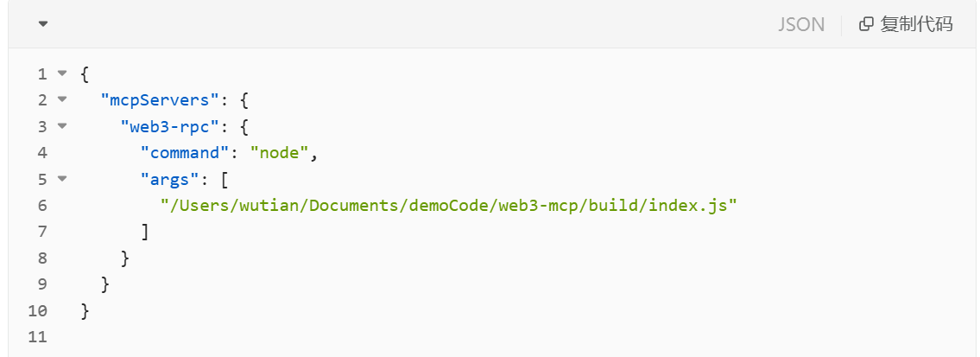
Task: Fold the web3-rpc object on line 3
Action: point(61,127)
